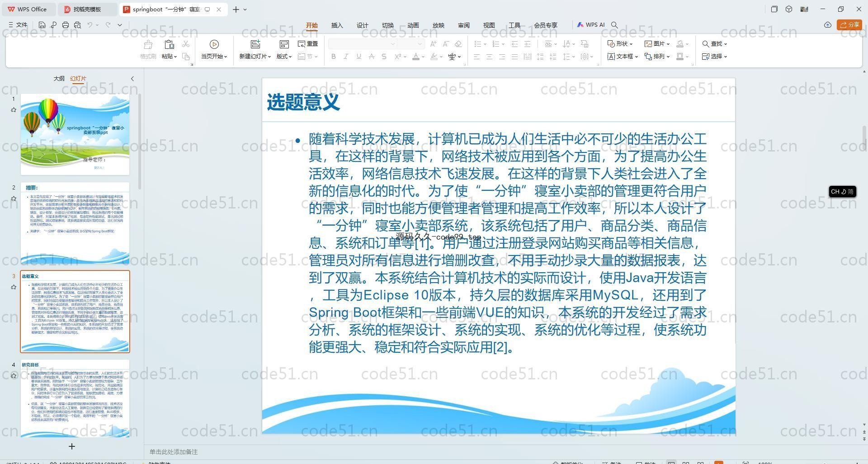The width and height of the screenshot is (868, 464).
Task: Click the shape fill color swatch
Action: click(x=679, y=44)
